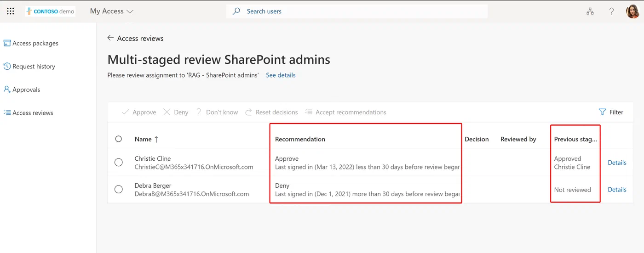Click the Contoso demo logo
644x253 pixels.
tap(51, 11)
